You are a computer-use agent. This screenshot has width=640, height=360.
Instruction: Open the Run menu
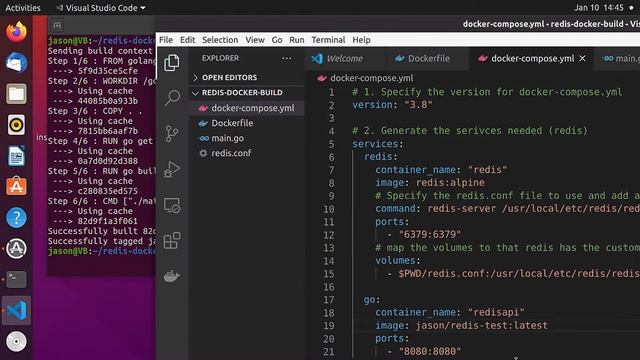click(x=297, y=40)
